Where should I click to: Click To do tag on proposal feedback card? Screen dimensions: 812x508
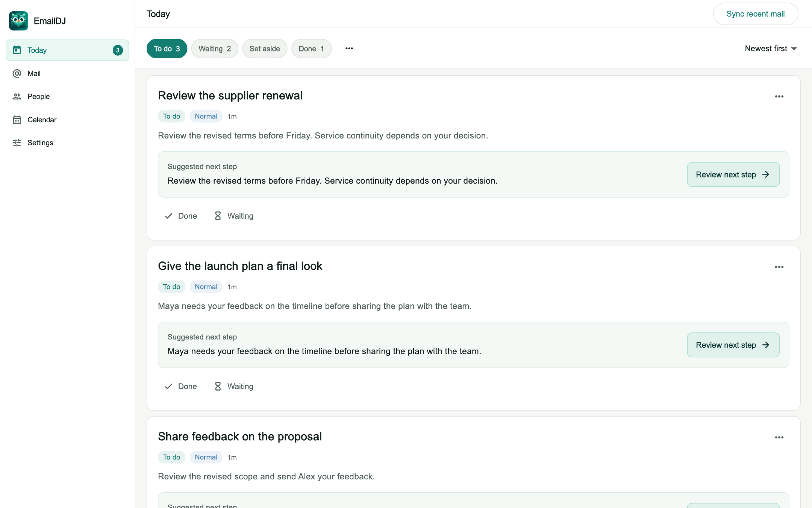click(171, 457)
